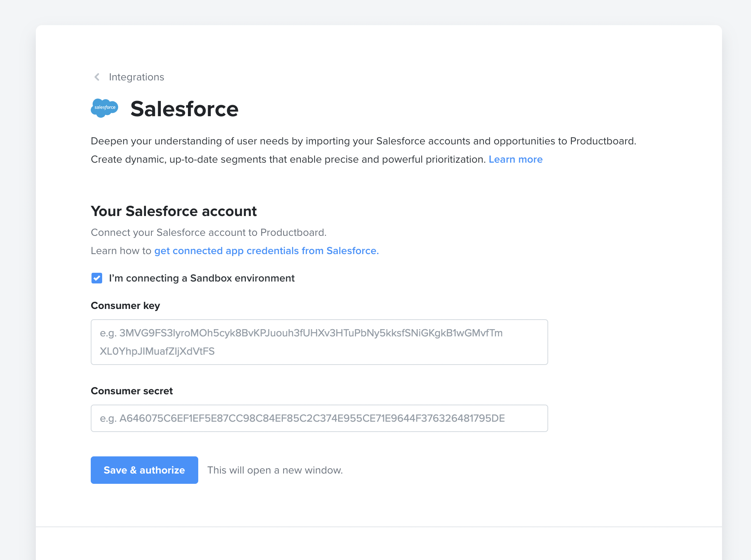Focus the Consumer secret input field
The height and width of the screenshot is (560, 751).
[319, 418]
